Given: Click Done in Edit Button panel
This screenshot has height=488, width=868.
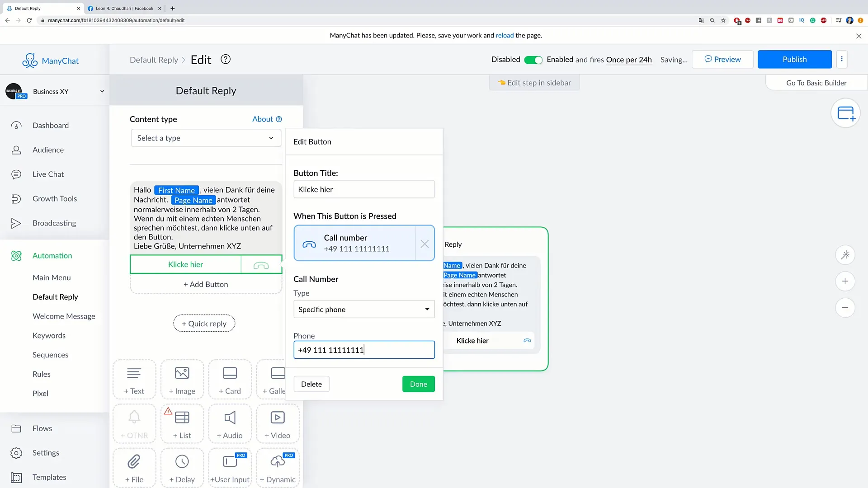Looking at the screenshot, I should point(418,384).
